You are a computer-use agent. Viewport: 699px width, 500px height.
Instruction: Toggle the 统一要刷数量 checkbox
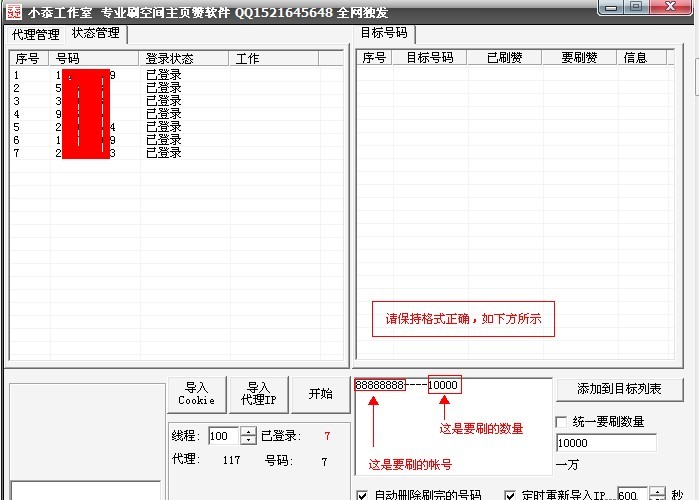pos(562,422)
